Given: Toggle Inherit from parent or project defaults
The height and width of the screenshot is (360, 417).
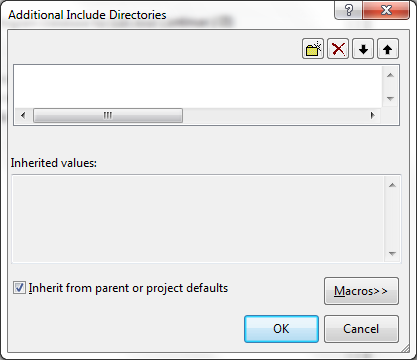Looking at the screenshot, I should pyautogui.click(x=19, y=288).
